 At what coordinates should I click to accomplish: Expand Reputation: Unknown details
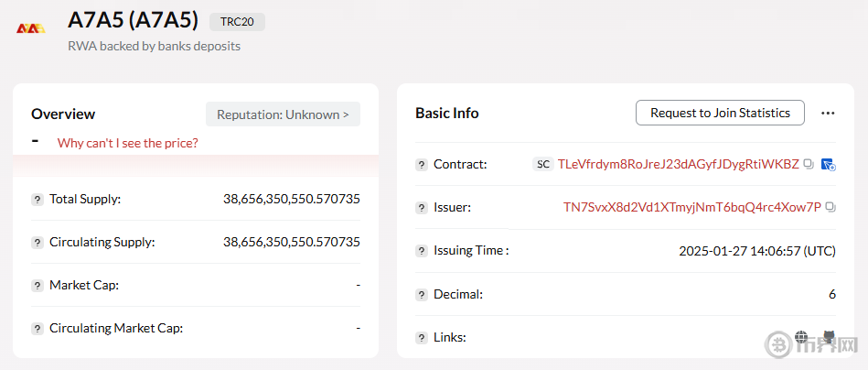click(x=283, y=114)
